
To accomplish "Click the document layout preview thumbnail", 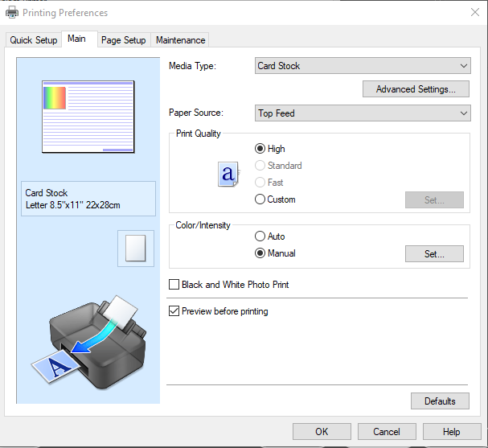I will coord(88,117).
